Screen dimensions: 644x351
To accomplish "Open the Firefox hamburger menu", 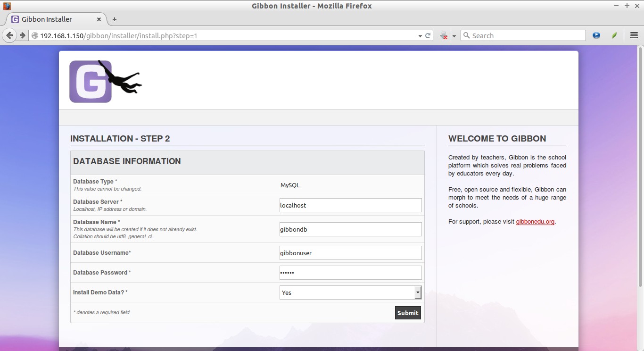I will (x=634, y=35).
